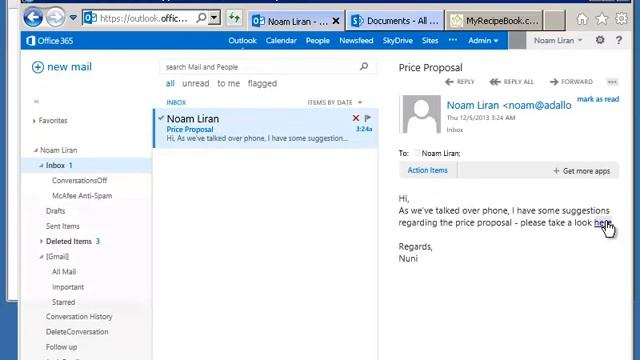Image resolution: width=640 pixels, height=360 pixels.
Task: Switch to the MyRecipeBook browser tab
Action: (494, 20)
